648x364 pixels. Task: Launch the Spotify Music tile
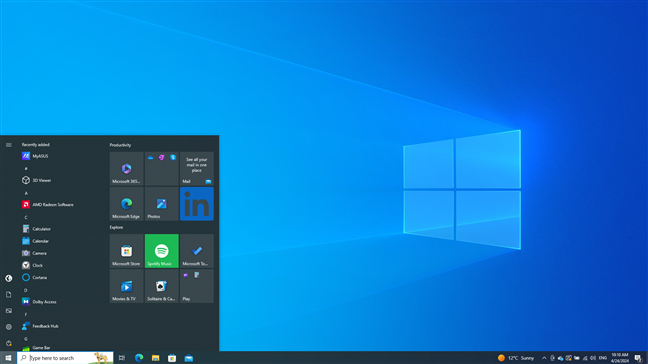162,251
